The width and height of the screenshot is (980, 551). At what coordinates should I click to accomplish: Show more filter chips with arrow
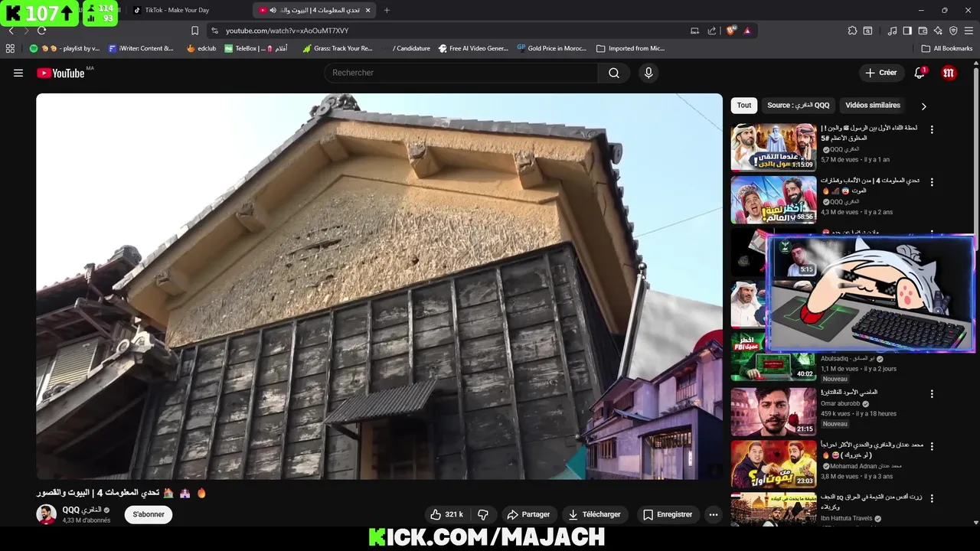click(x=923, y=106)
